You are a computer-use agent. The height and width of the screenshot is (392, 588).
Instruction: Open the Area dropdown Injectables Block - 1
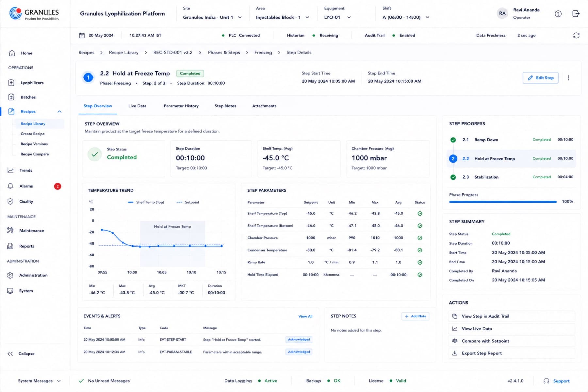[283, 17]
